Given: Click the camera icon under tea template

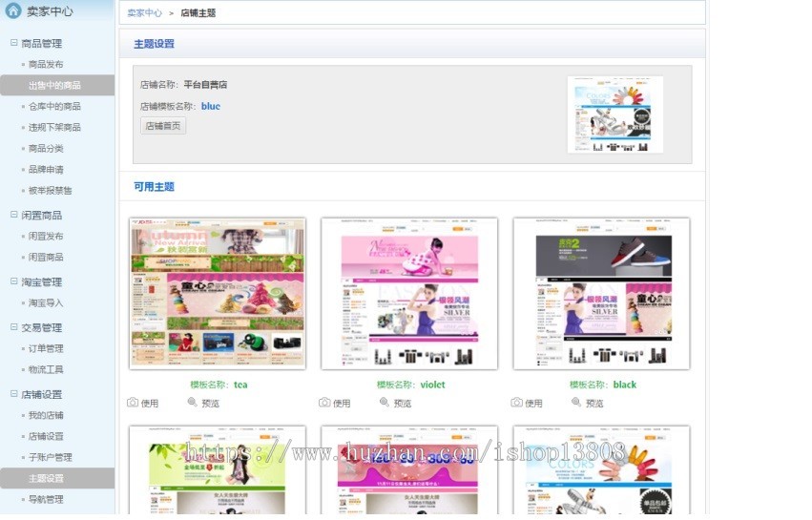Looking at the screenshot, I should (x=133, y=403).
